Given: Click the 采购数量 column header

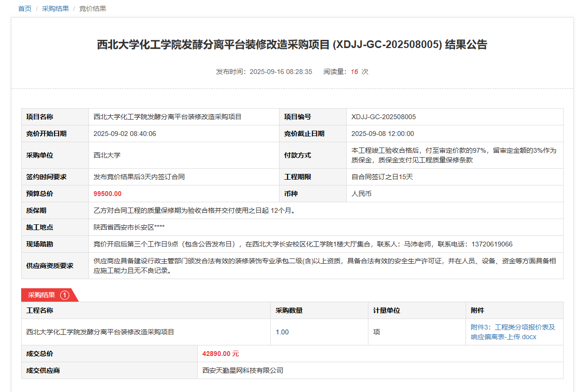Looking at the screenshot, I should [289, 310].
